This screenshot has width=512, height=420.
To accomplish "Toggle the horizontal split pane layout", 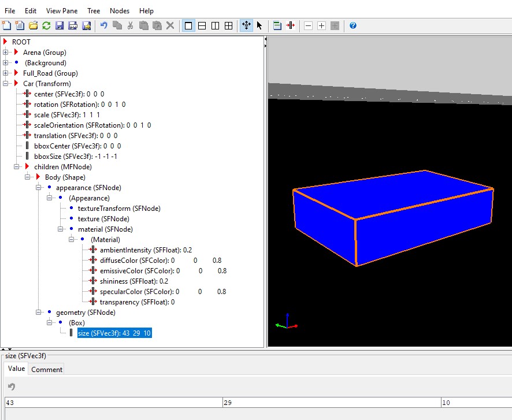I will tap(202, 25).
